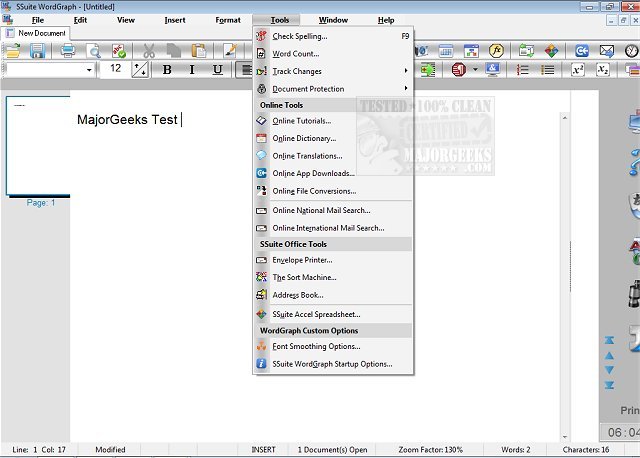Open the Edit menu
Screen dimensions: 640x458
click(x=80, y=20)
